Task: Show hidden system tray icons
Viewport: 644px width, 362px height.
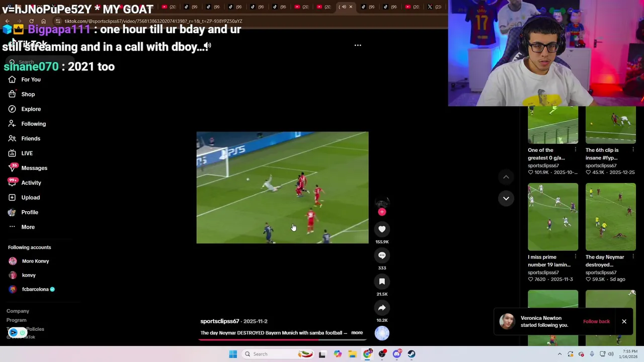Action: click(x=559, y=354)
